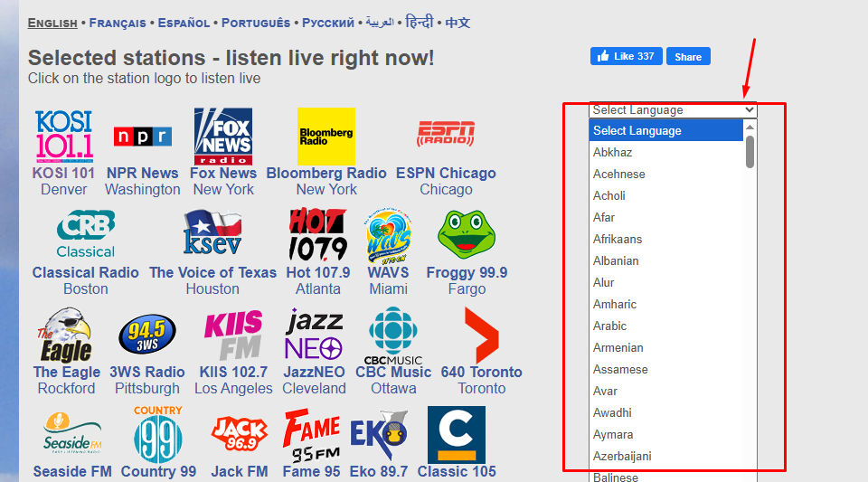Click the Hot 107.9 logo
The image size is (868, 482).
(x=317, y=234)
